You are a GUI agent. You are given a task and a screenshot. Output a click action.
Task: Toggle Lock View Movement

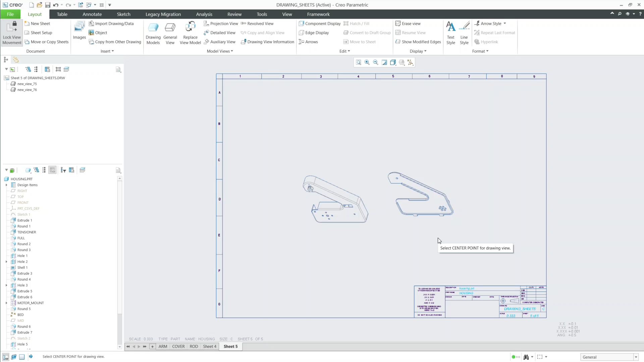11,32
